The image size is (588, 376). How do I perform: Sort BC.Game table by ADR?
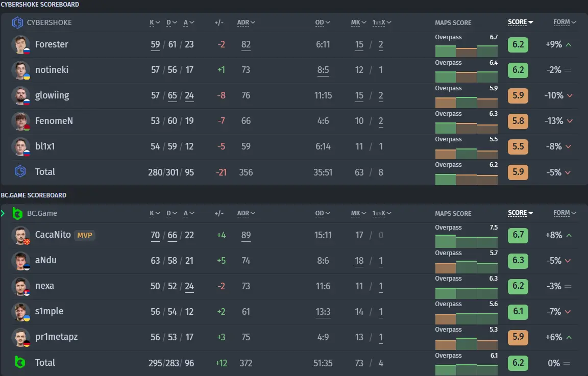246,213
